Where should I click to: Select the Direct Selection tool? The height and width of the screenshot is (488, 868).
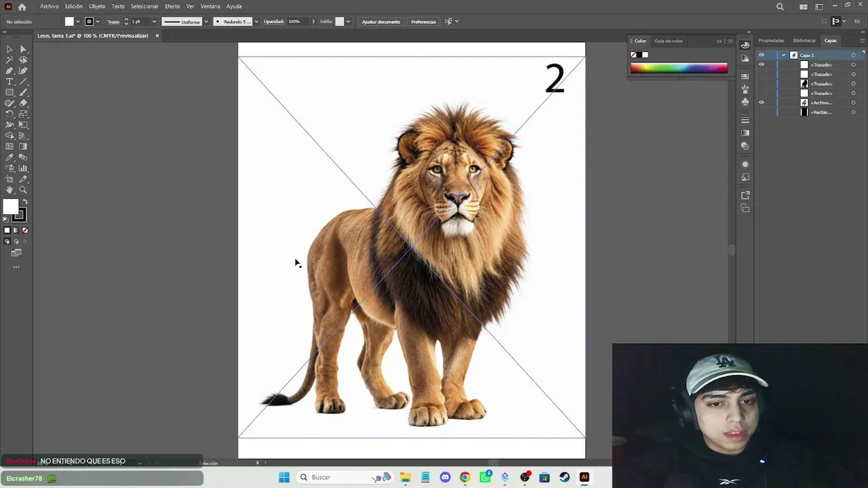[x=23, y=49]
